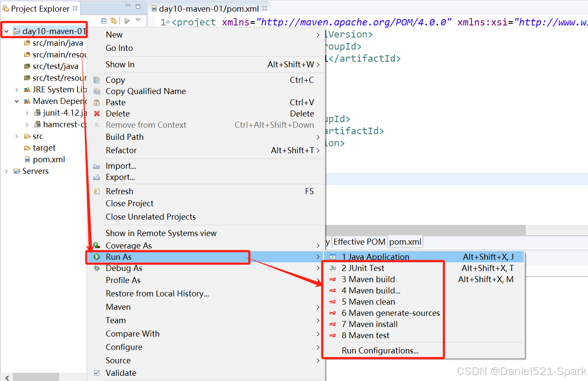Choose 4 Maven build... with ellipsis
The width and height of the screenshot is (588, 381).
point(424,290)
